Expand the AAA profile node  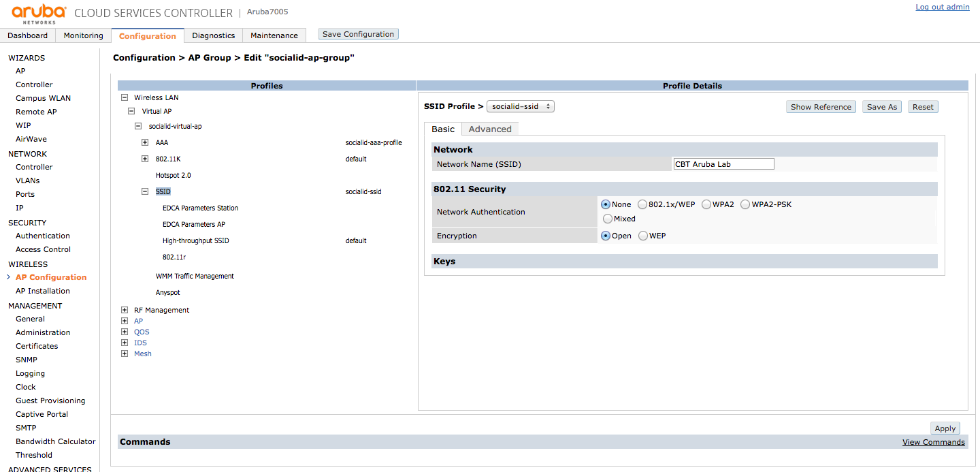coord(145,142)
